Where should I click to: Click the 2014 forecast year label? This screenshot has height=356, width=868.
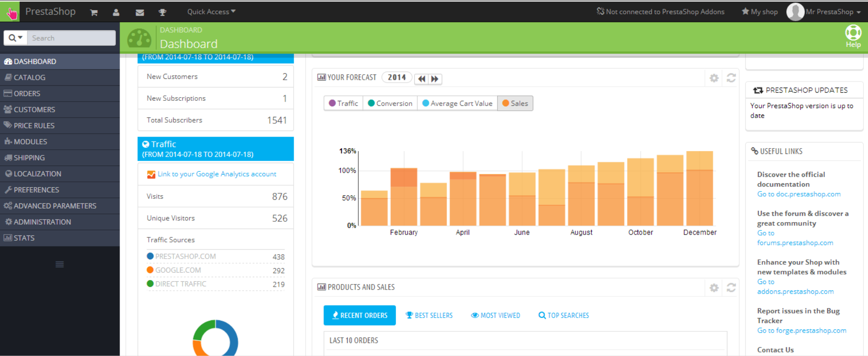click(397, 77)
